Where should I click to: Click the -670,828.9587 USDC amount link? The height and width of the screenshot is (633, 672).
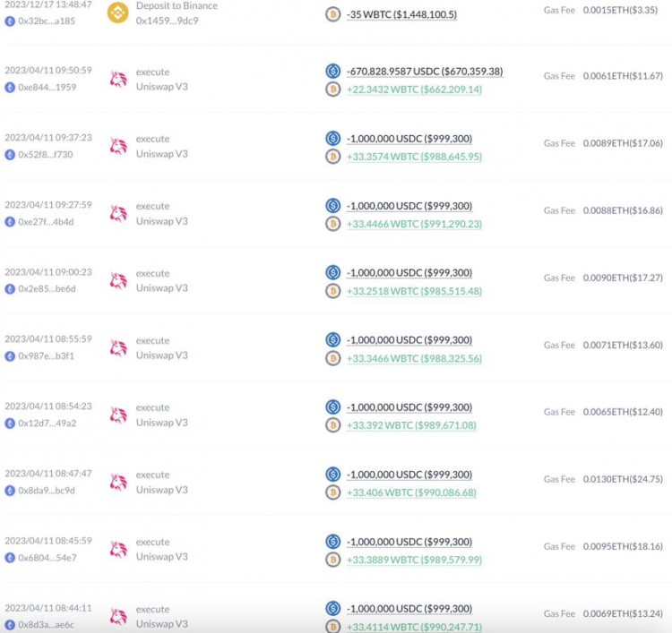point(425,72)
